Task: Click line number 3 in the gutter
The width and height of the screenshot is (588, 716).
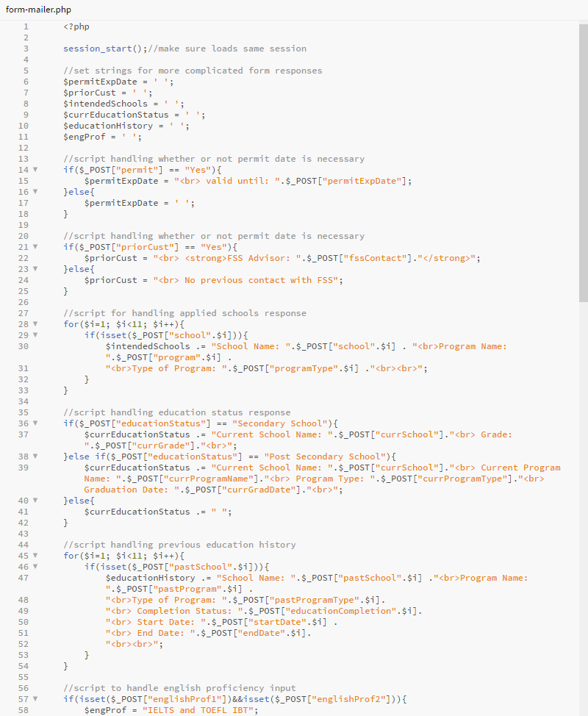Action: [26, 49]
